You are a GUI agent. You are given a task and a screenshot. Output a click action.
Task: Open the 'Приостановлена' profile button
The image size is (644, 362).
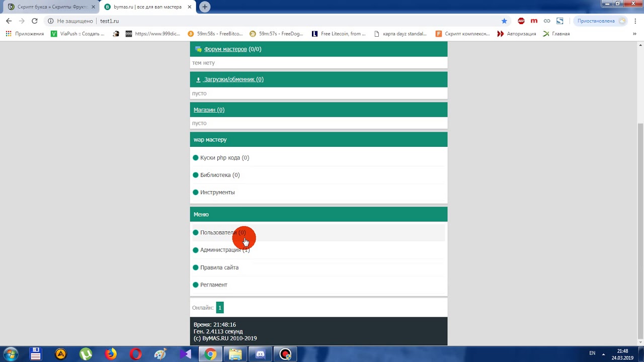click(602, 21)
